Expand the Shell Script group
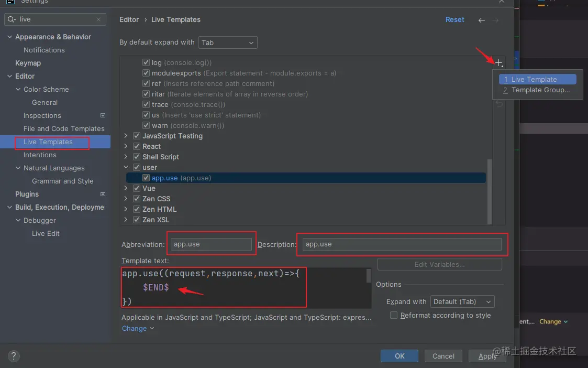The width and height of the screenshot is (588, 368). [x=126, y=157]
